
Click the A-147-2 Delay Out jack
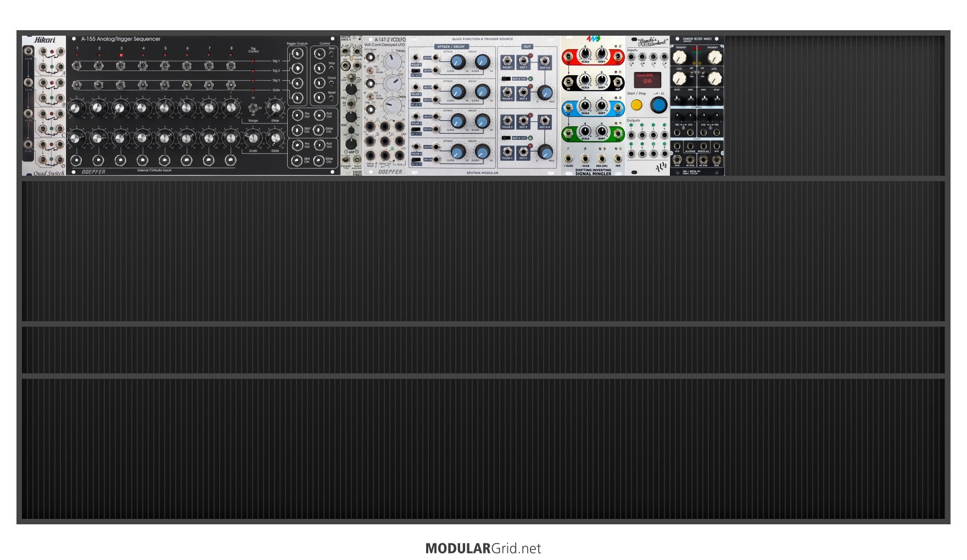click(385, 156)
